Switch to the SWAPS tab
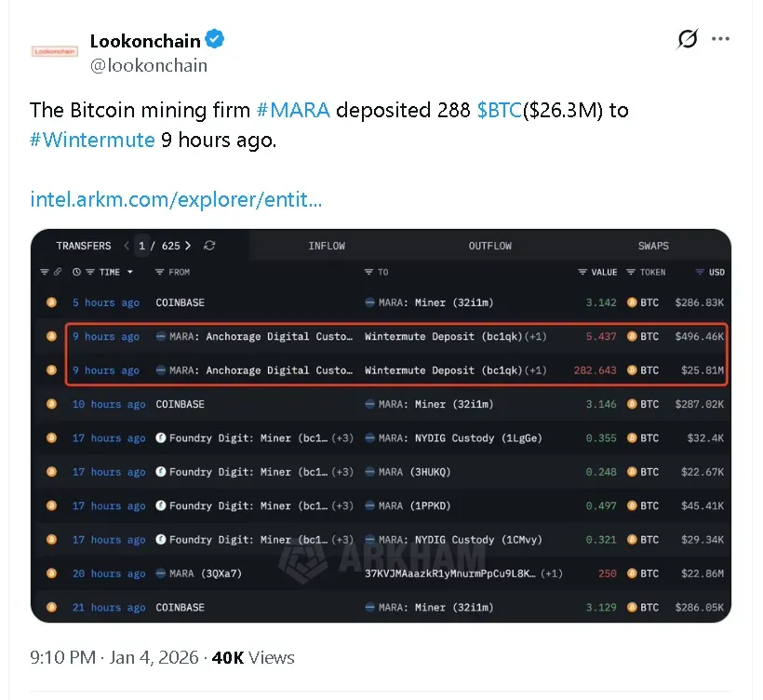Viewport: 763px width, 700px height. 652,246
